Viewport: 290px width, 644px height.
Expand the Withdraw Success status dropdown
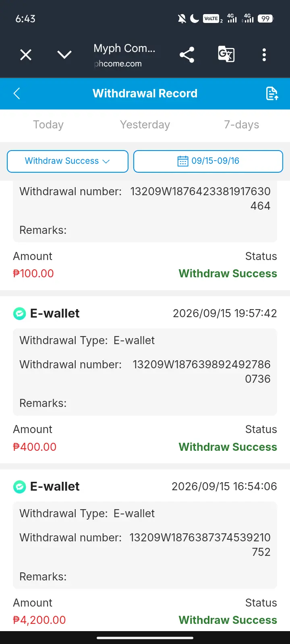[68, 161]
